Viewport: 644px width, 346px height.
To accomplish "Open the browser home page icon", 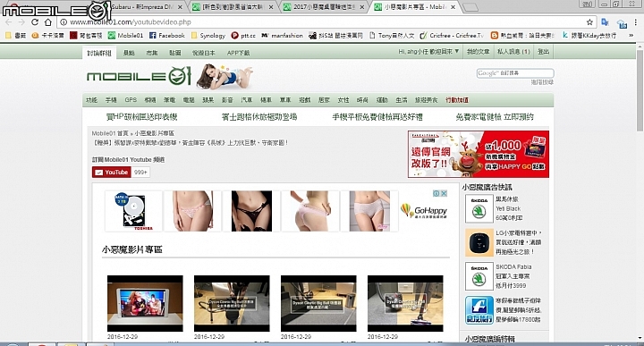I will 48,22.
